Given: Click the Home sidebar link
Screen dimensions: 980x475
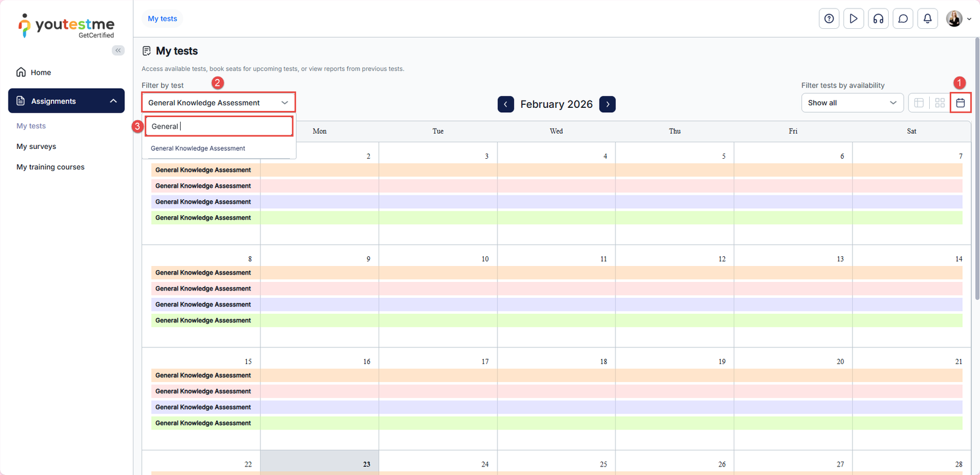Looking at the screenshot, I should coord(40,72).
